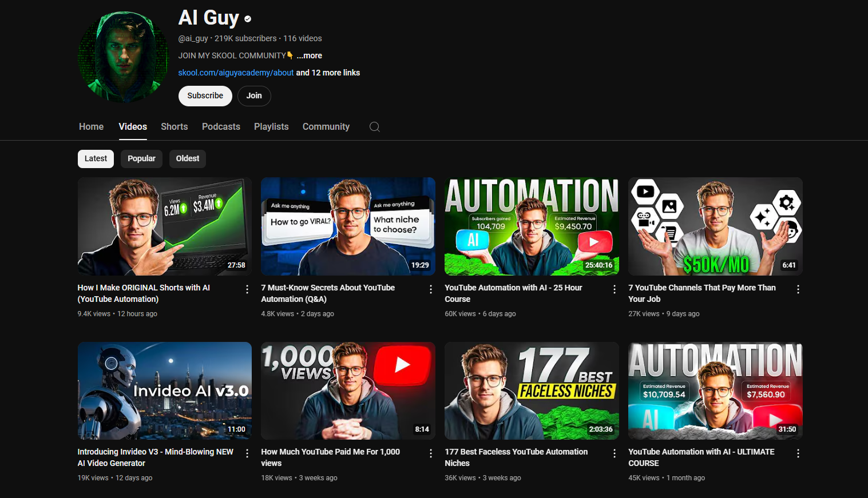Open '177 Best Faceless YouTube Automation Niches' title
Viewport: 868px width, 498px height.
coord(516,457)
